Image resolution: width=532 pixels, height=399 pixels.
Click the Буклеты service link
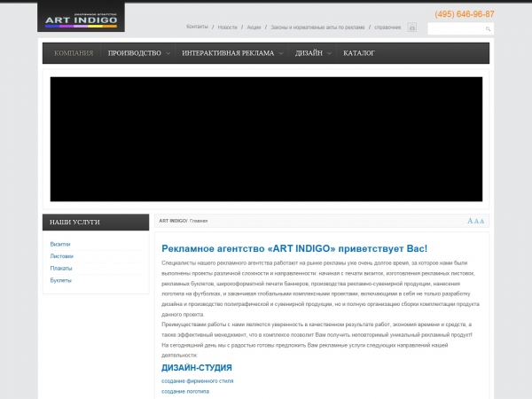(60, 280)
